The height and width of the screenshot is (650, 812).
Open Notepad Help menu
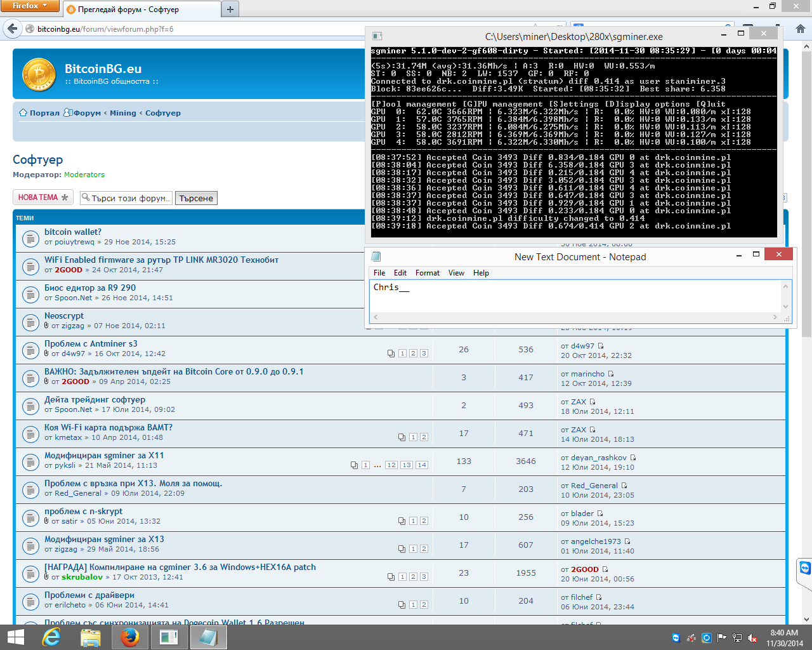click(x=481, y=273)
